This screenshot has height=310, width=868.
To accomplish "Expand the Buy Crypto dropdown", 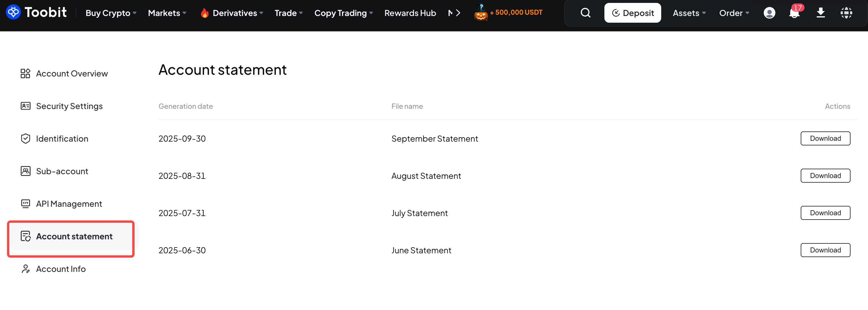I will click(111, 13).
